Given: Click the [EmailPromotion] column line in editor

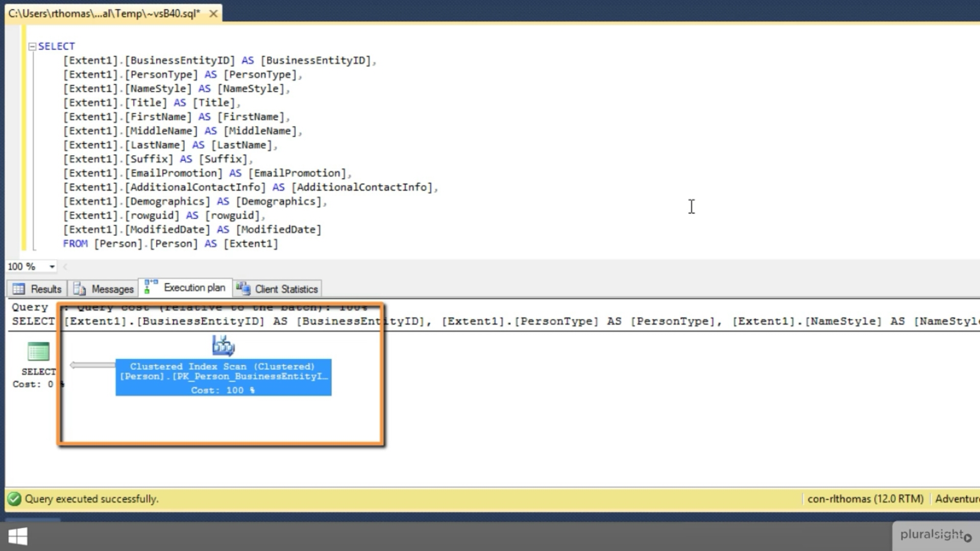Looking at the screenshot, I should [207, 173].
